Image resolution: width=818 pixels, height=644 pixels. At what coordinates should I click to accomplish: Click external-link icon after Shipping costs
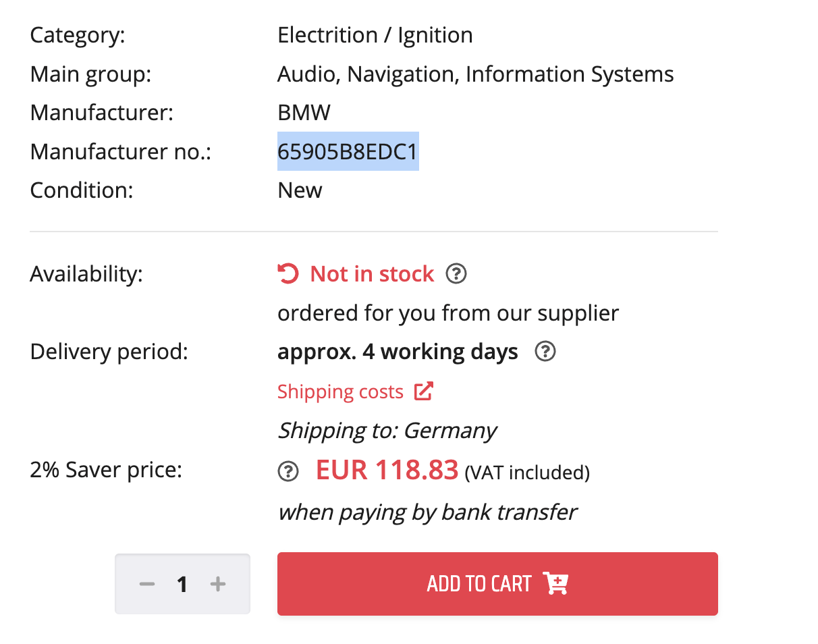point(423,392)
